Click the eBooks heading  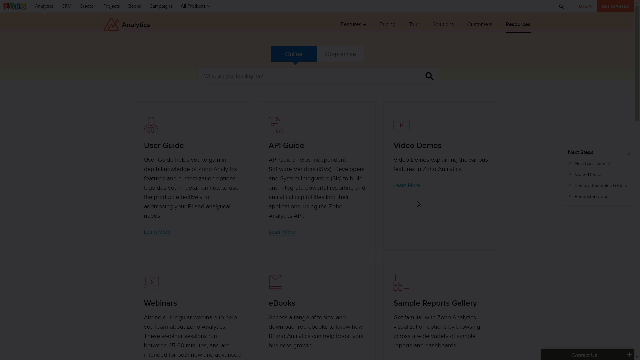tap(282, 303)
